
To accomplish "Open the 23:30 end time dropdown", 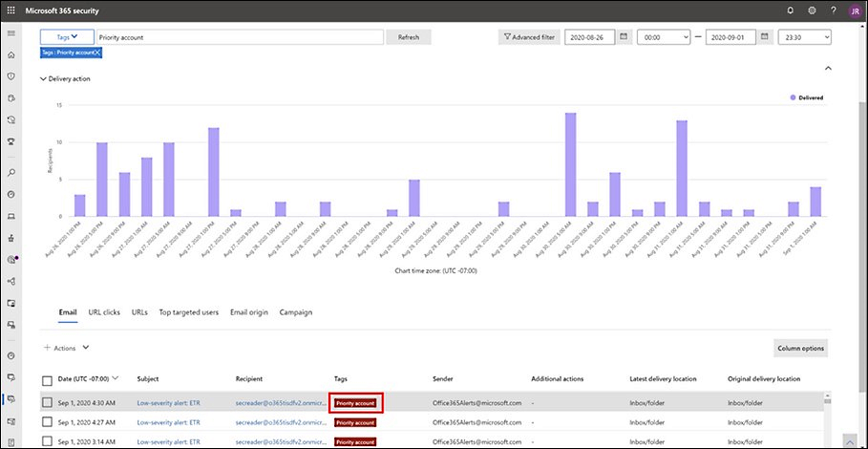I will (805, 37).
